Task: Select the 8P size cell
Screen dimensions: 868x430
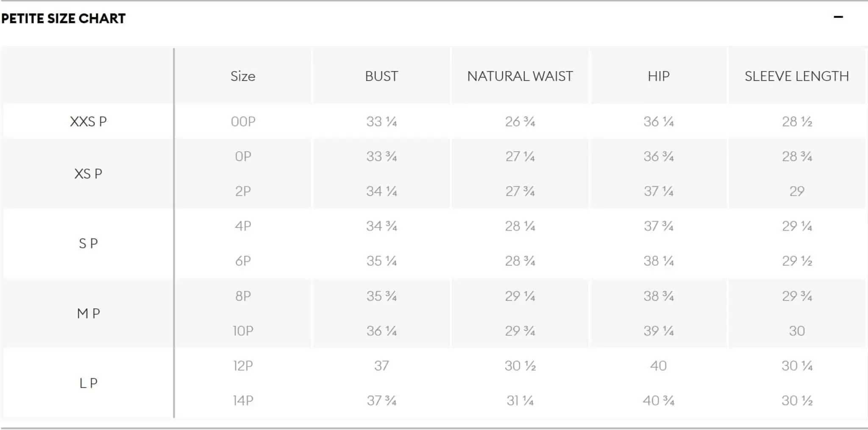Action: 243,296
